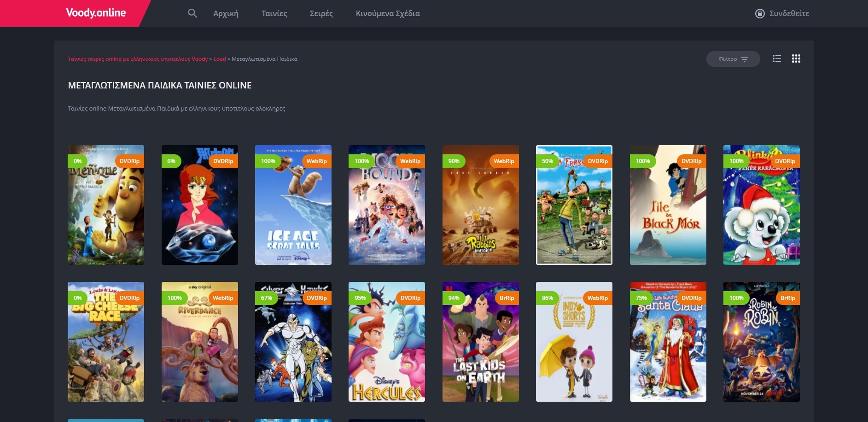Open the Ice Age Scrat Tales poster
Image resolution: width=868 pixels, height=422 pixels.
tap(293, 205)
